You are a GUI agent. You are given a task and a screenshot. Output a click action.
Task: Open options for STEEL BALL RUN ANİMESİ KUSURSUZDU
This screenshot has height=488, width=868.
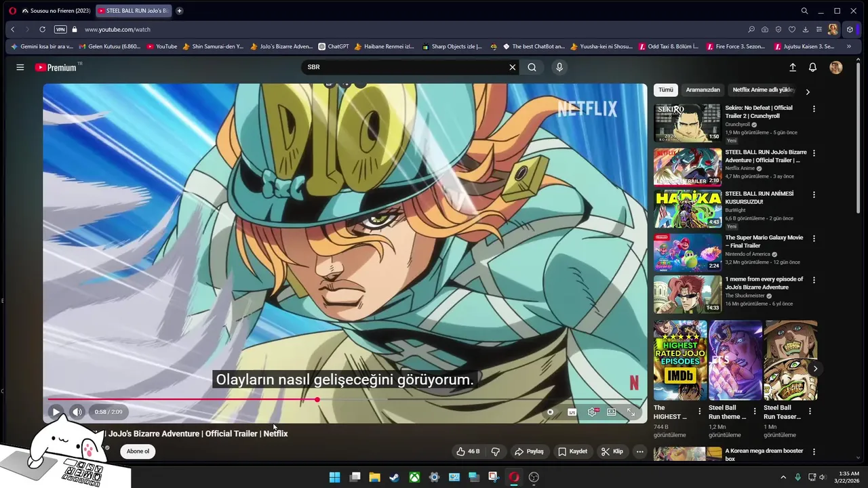coord(814,195)
